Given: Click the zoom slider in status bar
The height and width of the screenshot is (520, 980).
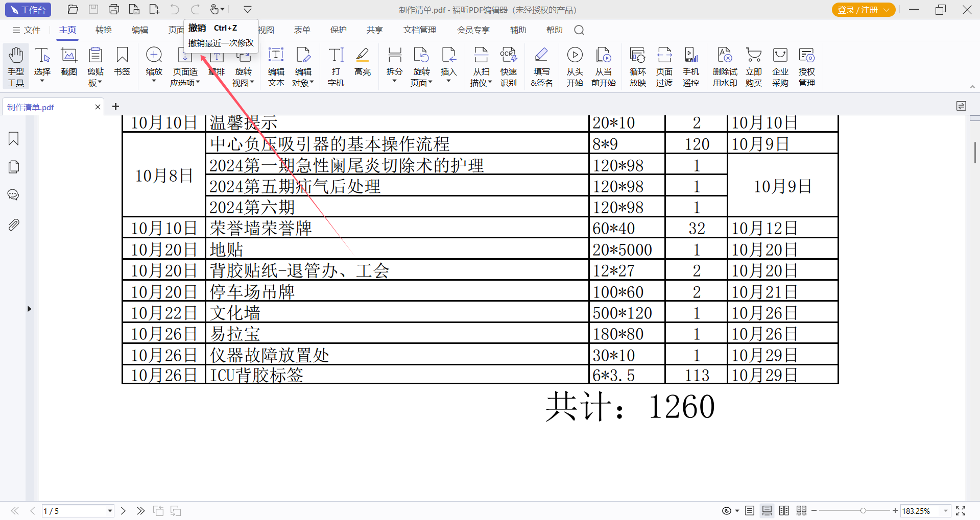Looking at the screenshot, I should coord(863,511).
